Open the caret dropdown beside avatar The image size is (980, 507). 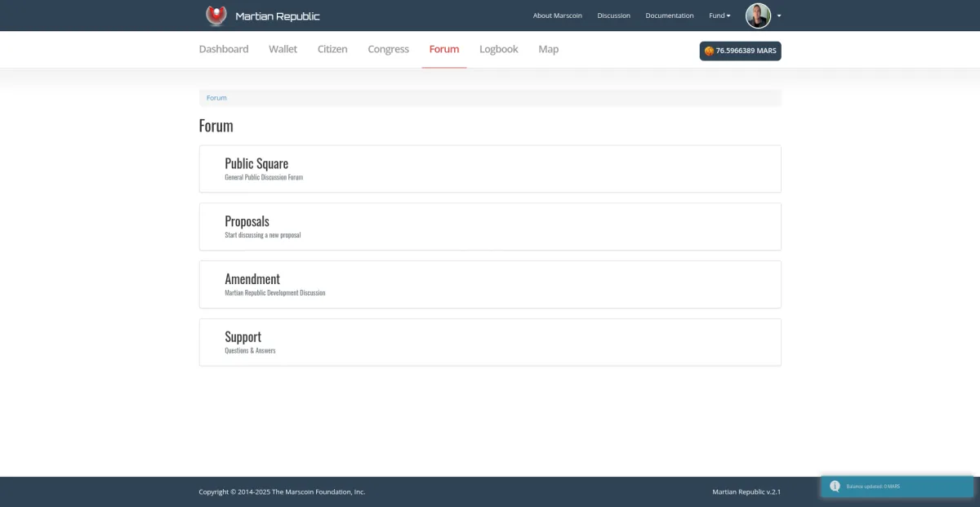(779, 16)
